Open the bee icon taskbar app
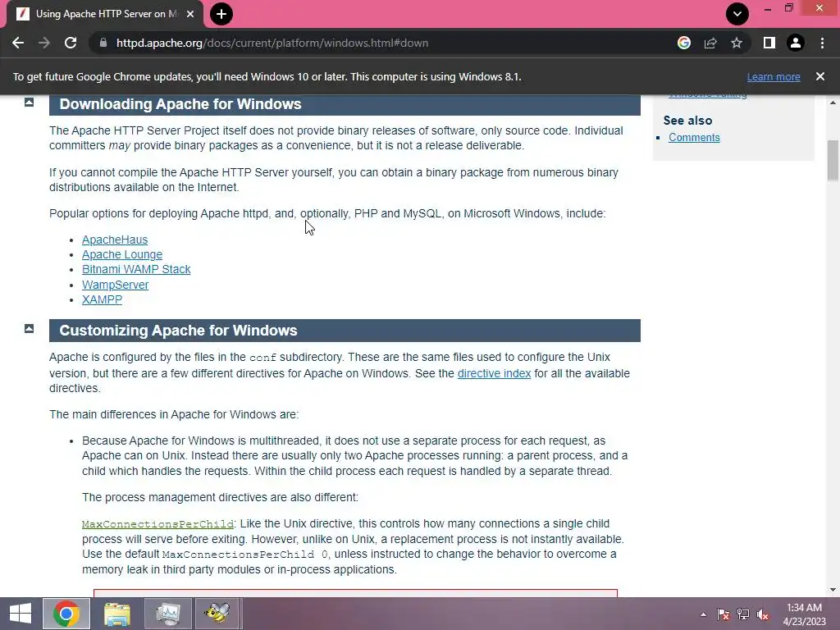Image resolution: width=840 pixels, height=630 pixels. (218, 614)
